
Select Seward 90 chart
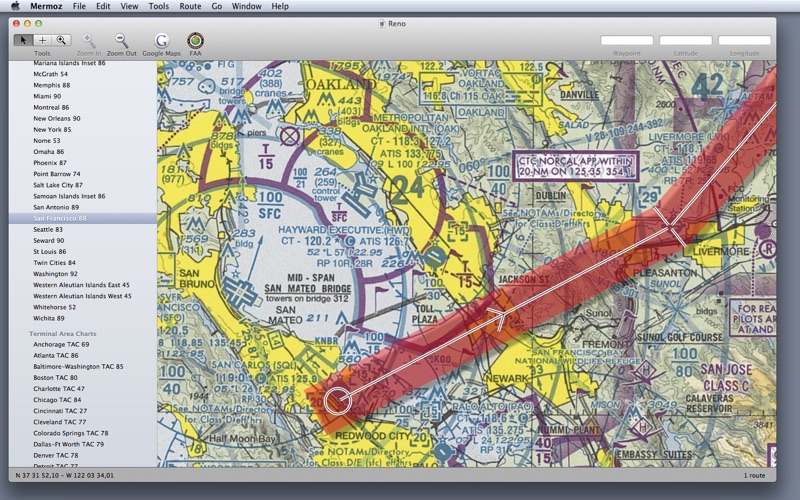pos(48,240)
